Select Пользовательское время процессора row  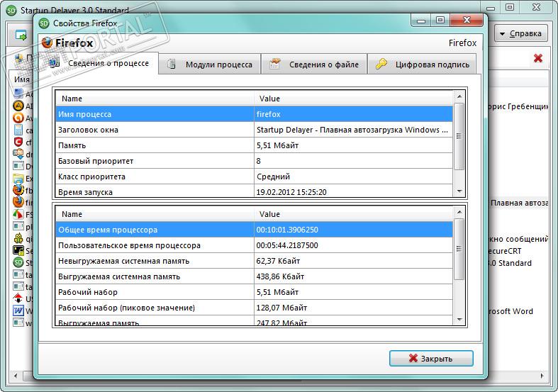[255, 245]
